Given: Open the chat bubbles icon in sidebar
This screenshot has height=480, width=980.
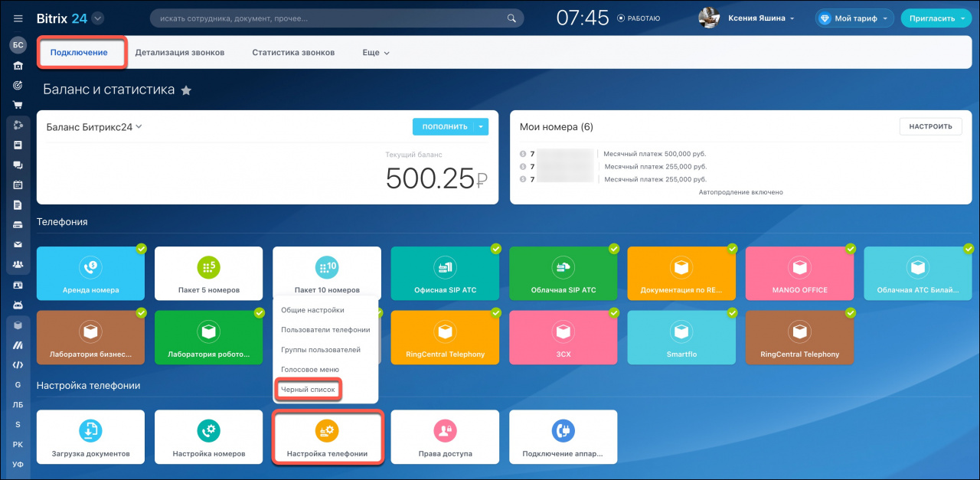Looking at the screenshot, I should coord(18,165).
